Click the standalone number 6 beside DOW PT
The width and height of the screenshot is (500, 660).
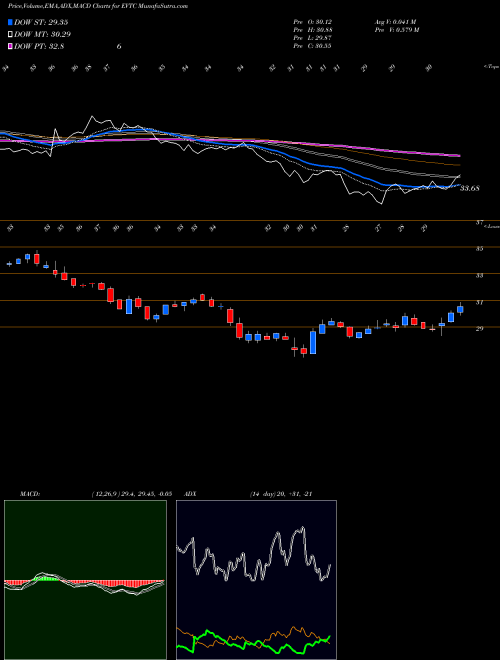[119, 47]
